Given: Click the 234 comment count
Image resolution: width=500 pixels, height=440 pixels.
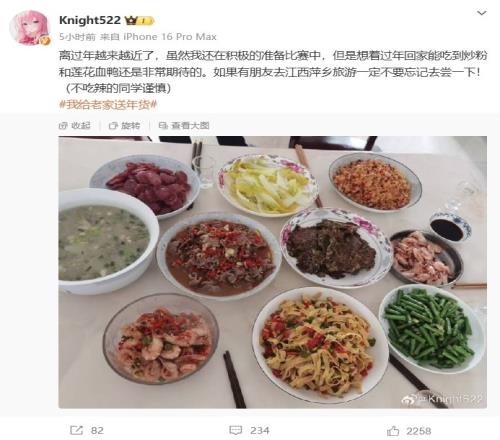Looking at the screenshot, I should (260, 430).
